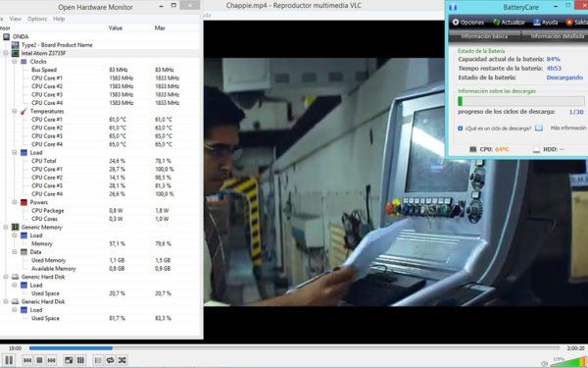
Task: Adjust the VLC volume slider
Action: click(568, 362)
